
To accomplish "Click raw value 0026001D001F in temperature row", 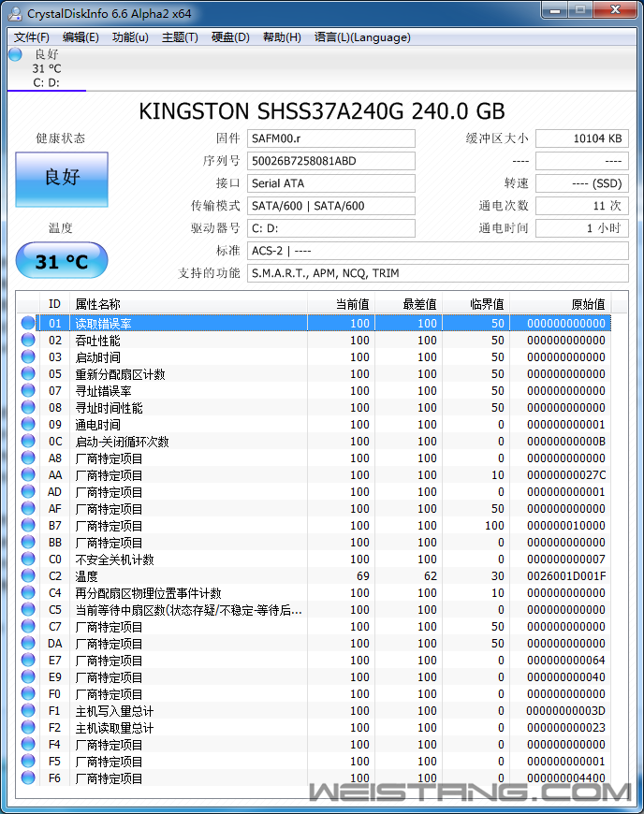I will click(566, 576).
